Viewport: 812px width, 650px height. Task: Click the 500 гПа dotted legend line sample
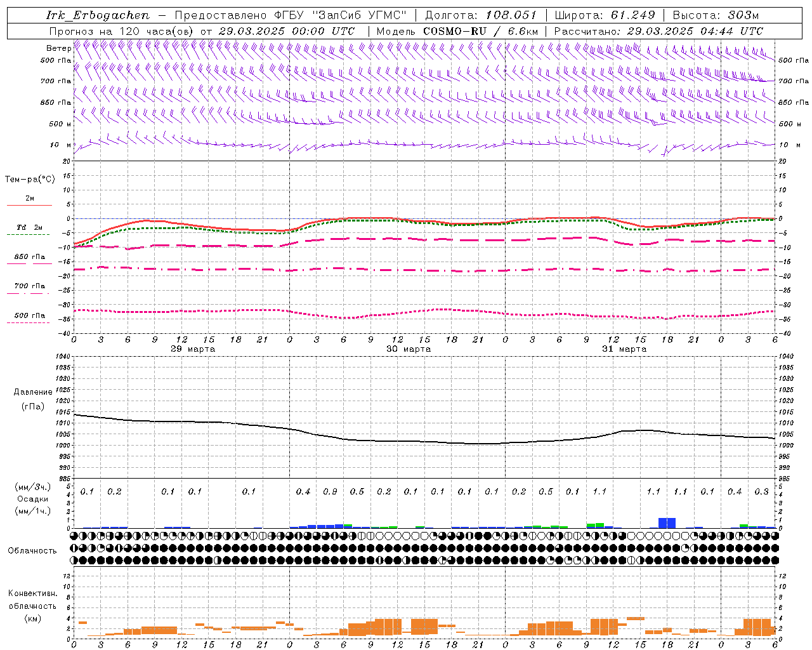coord(28,322)
